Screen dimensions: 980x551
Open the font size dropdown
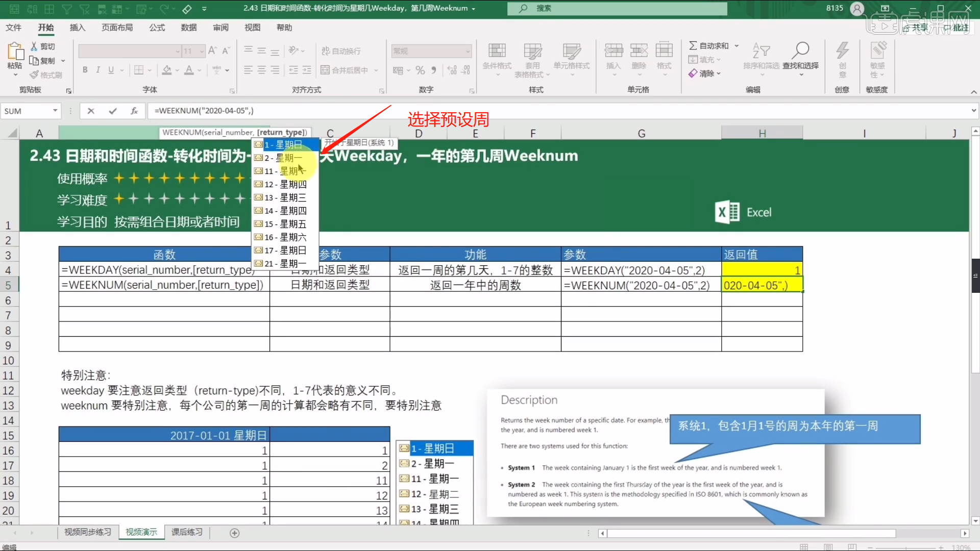(201, 51)
